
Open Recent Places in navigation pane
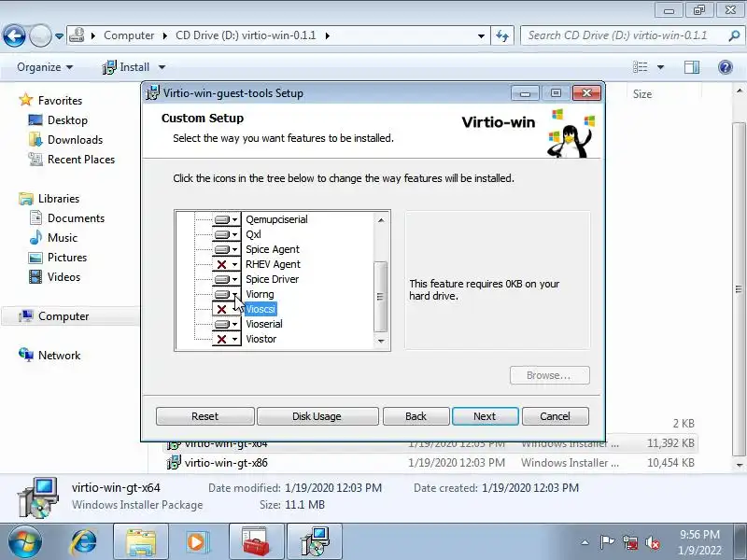(x=81, y=159)
